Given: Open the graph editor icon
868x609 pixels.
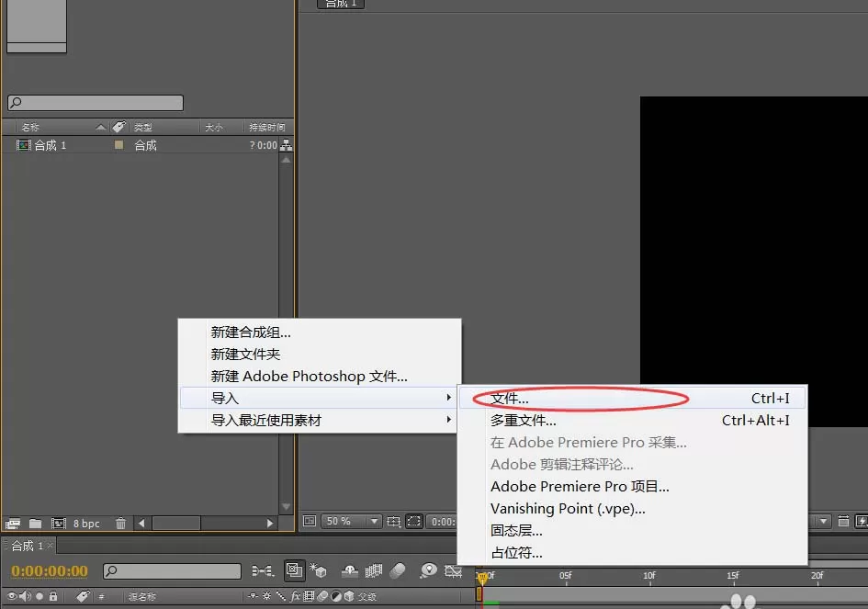Looking at the screenshot, I should pos(453,570).
